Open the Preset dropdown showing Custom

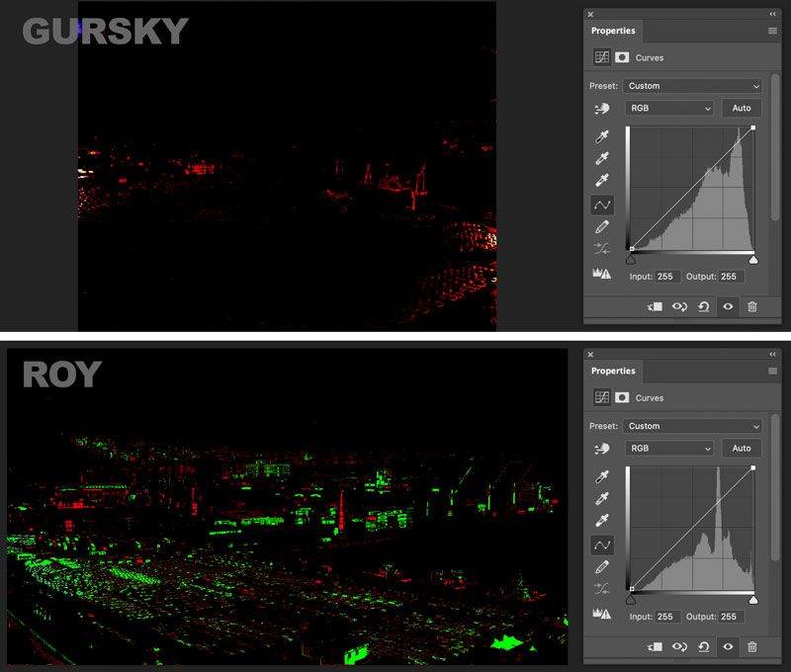point(692,86)
